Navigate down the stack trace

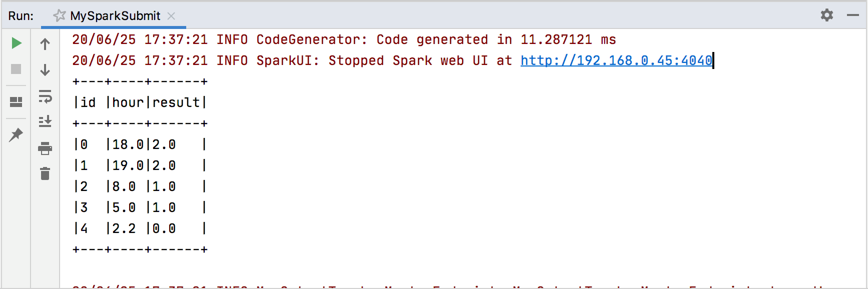click(x=45, y=69)
